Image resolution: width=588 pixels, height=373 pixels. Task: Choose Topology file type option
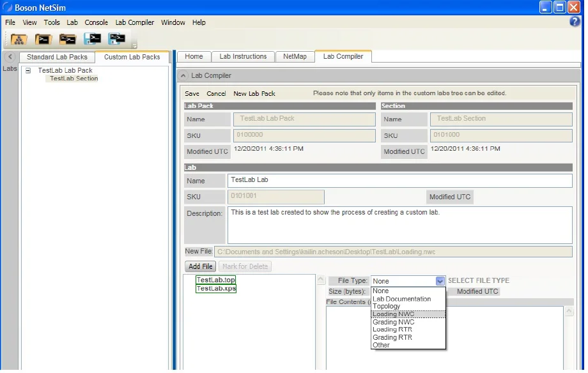coord(408,307)
